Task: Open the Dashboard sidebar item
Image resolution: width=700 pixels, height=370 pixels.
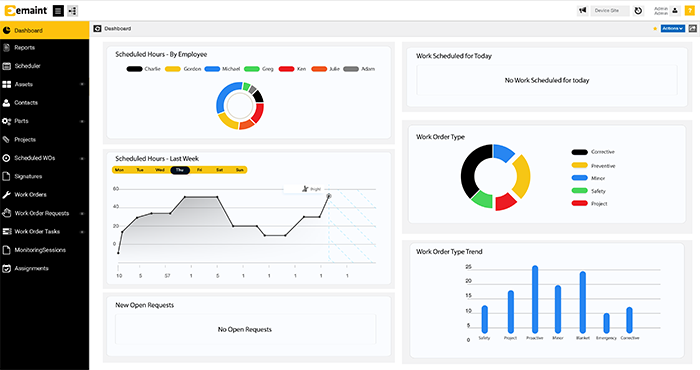Action: 45,30
